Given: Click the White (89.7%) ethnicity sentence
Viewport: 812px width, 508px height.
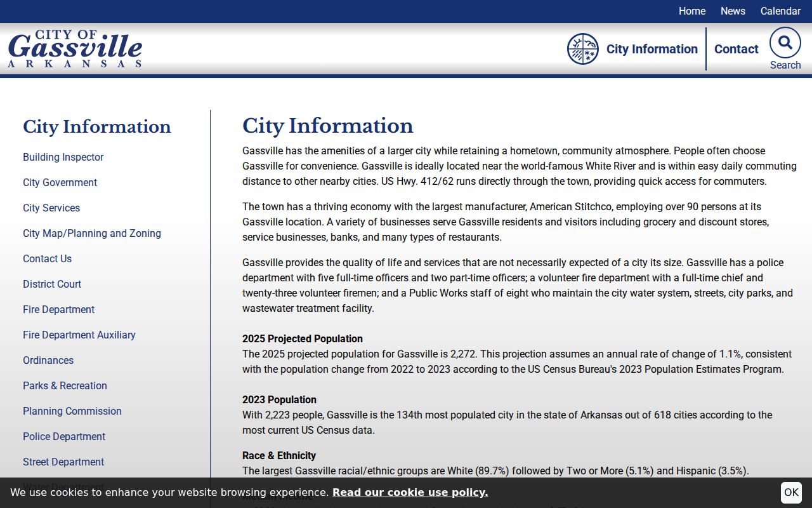Looking at the screenshot, I should coord(495,471).
